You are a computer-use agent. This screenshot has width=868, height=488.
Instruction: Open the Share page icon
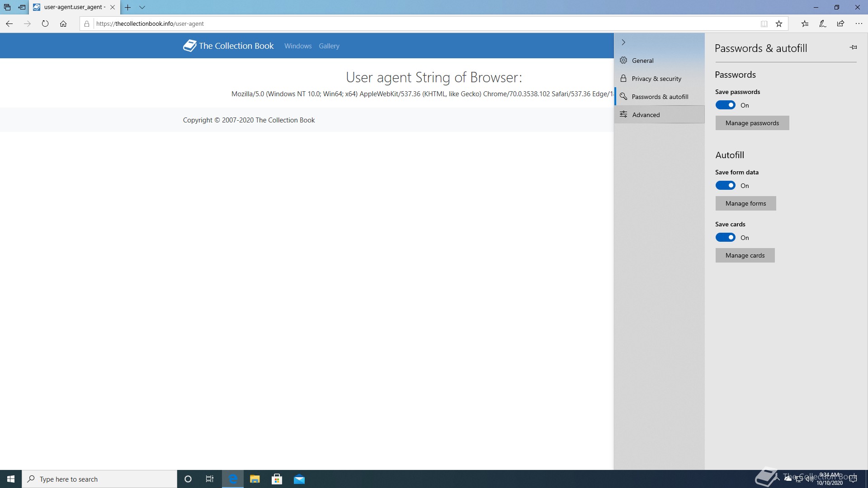coord(840,23)
